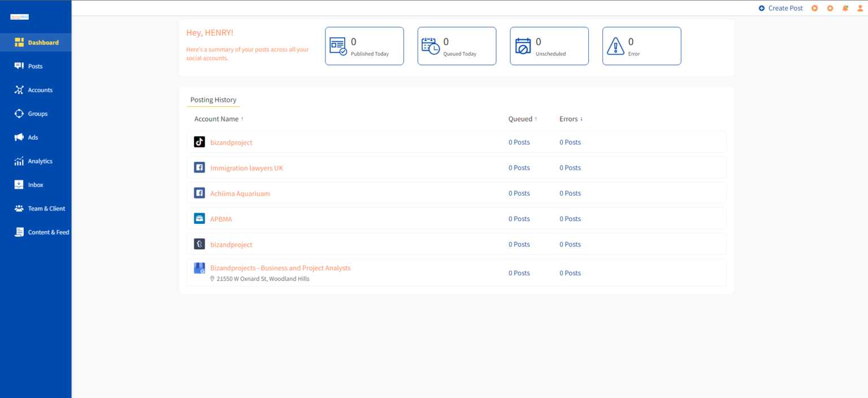Open the APBMA account link

[x=221, y=219]
